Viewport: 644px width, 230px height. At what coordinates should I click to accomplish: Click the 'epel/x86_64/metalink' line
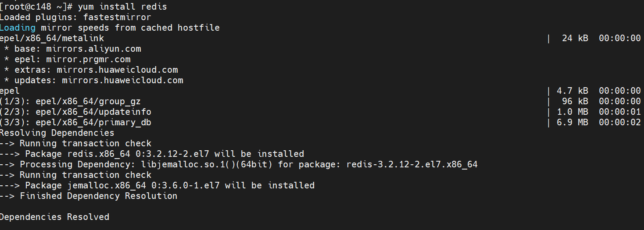[52, 38]
